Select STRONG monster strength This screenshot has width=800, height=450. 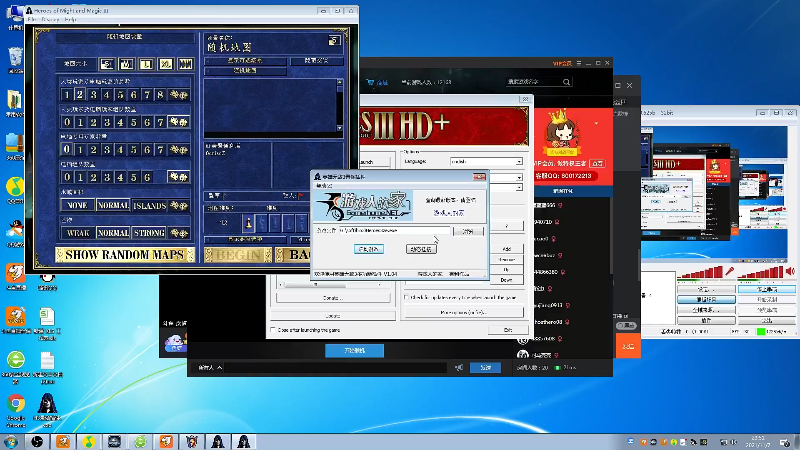coord(149,233)
